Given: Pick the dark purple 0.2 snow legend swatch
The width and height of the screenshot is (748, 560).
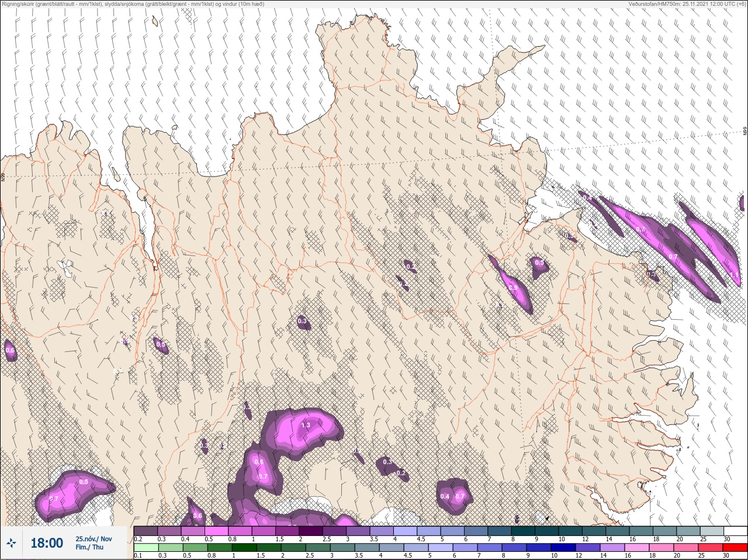Looking at the screenshot, I should click(x=146, y=531).
